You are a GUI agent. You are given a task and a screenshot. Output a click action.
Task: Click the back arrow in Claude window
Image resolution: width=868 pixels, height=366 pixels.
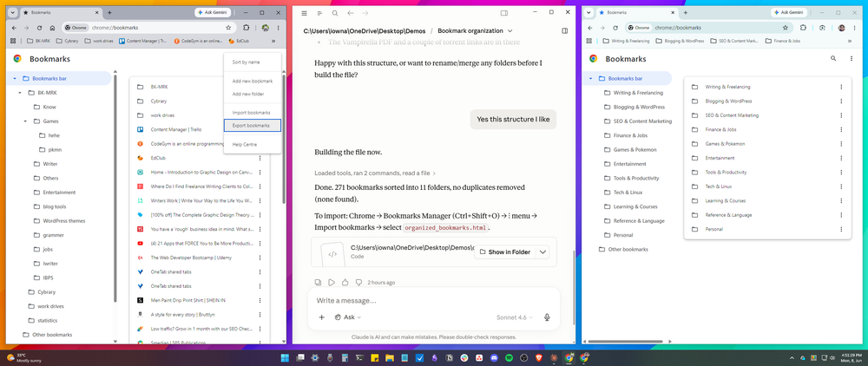pyautogui.click(x=350, y=13)
